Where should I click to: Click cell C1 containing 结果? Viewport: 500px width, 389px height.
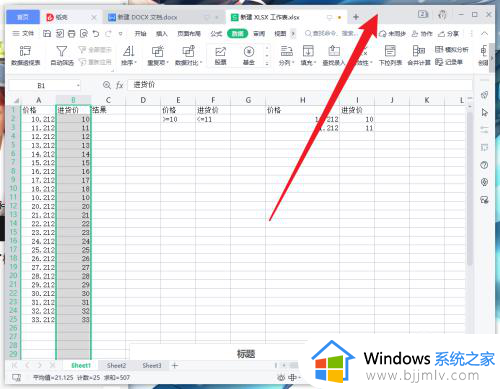pos(108,110)
